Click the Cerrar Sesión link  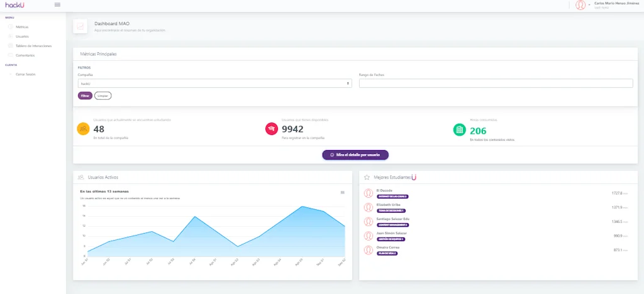pos(25,74)
